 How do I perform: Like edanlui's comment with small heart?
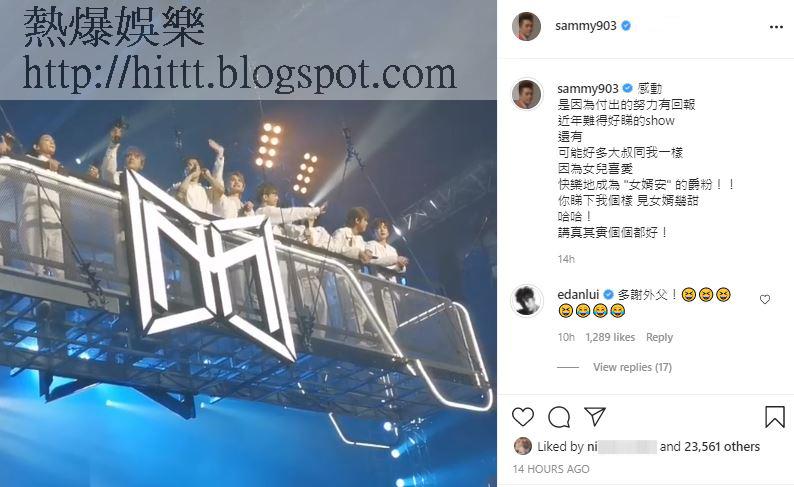[765, 300]
